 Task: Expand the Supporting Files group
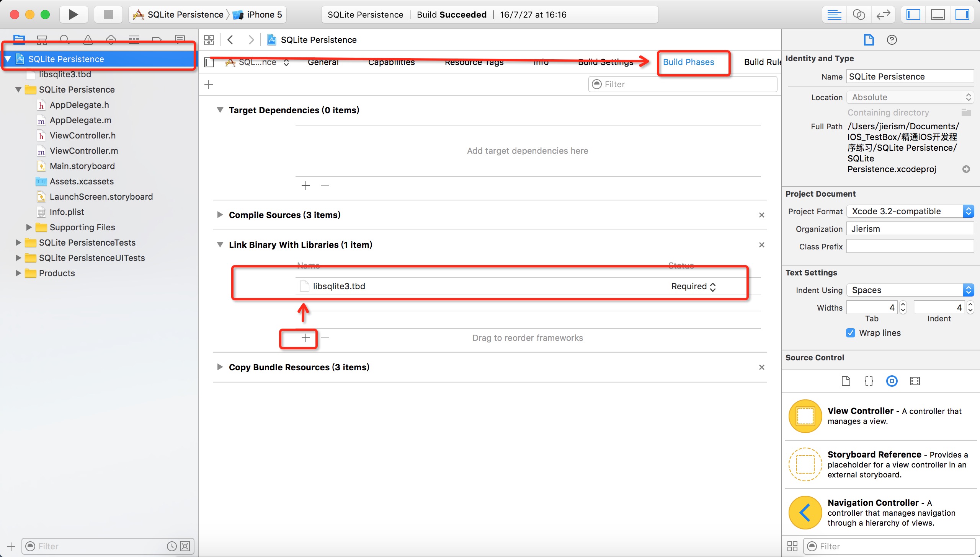point(29,227)
